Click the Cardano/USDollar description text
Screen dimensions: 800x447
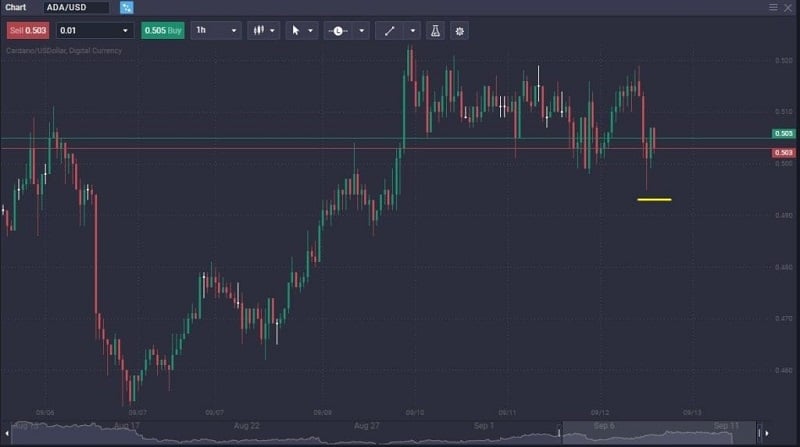click(x=64, y=51)
